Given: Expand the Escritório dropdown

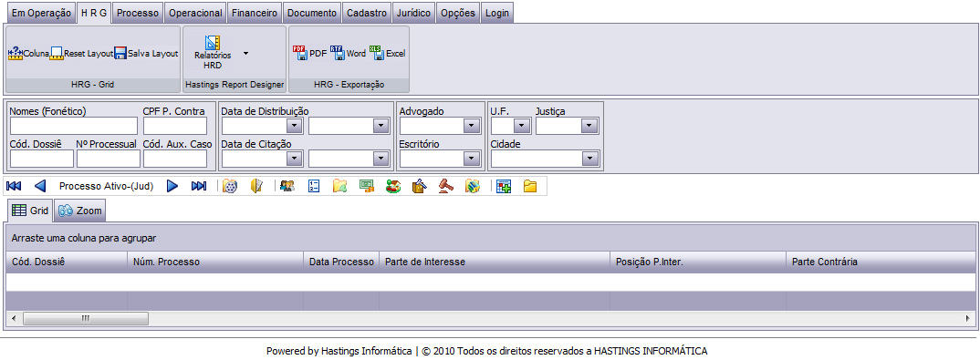Looking at the screenshot, I should coord(471,159).
